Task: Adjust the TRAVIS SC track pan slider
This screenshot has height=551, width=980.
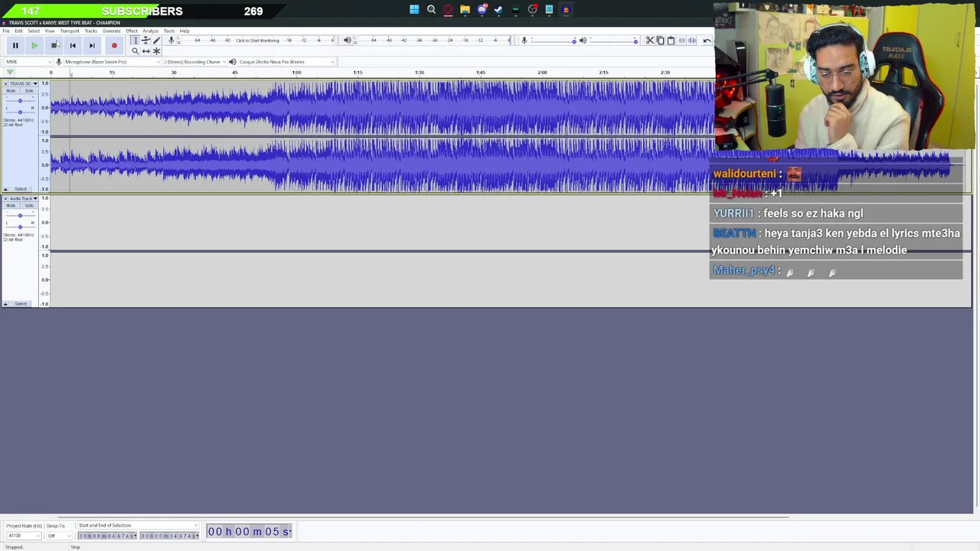Action: (x=20, y=111)
